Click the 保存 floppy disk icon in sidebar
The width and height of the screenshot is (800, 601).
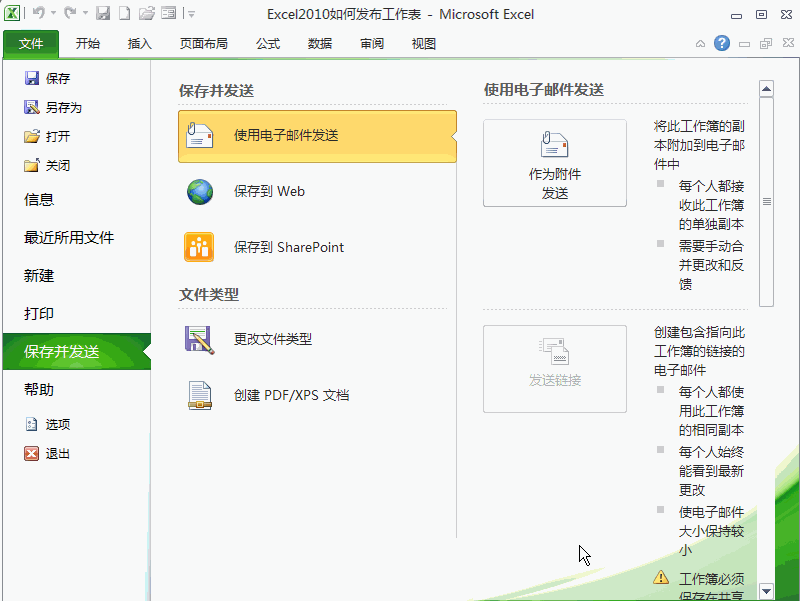pyautogui.click(x=32, y=78)
